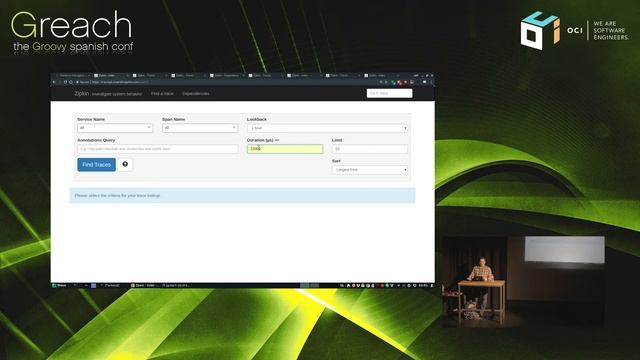Screen dimensions: 640x360
Task: Open the Service Name dropdown
Action: (x=115, y=128)
